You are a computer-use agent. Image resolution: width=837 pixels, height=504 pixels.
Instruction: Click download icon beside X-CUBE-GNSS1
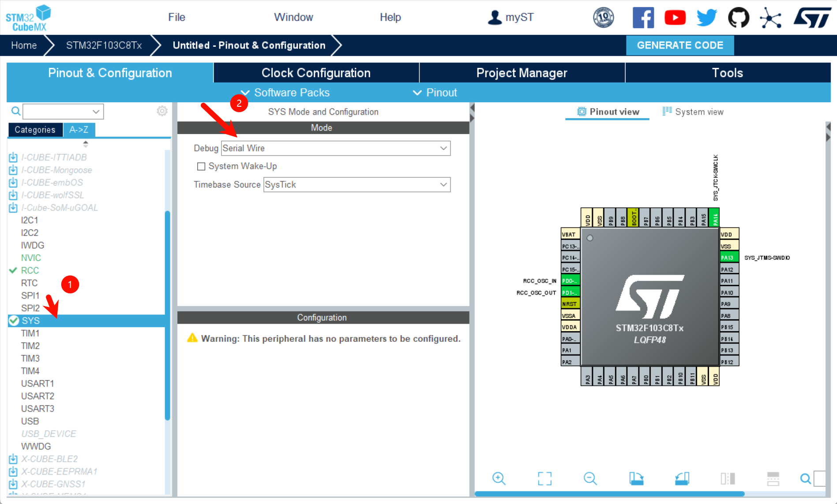[13, 484]
